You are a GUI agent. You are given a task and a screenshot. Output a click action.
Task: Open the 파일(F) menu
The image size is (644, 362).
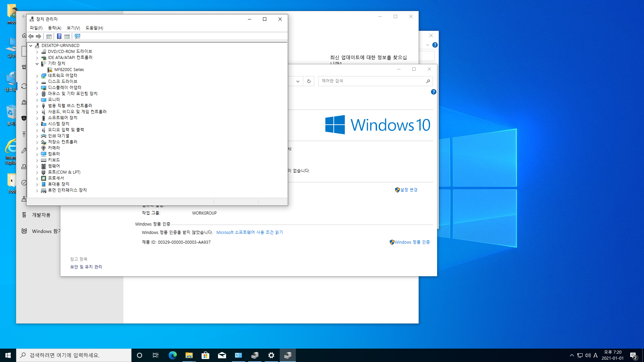click(36, 28)
